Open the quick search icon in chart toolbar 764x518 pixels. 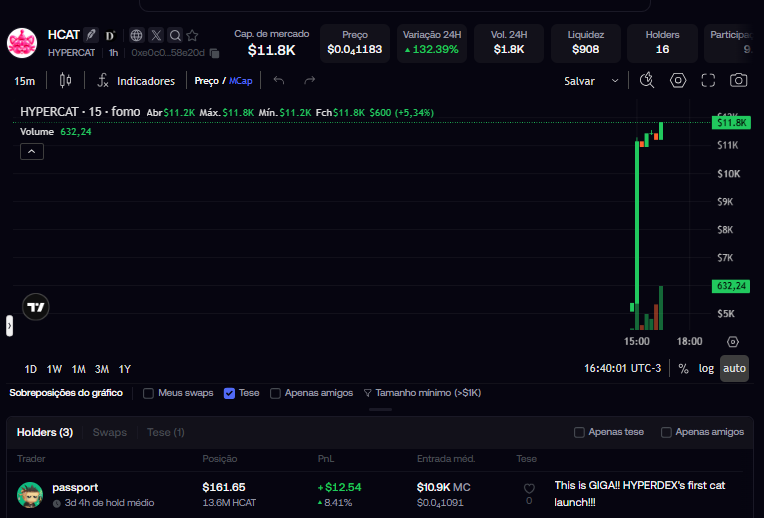647,80
